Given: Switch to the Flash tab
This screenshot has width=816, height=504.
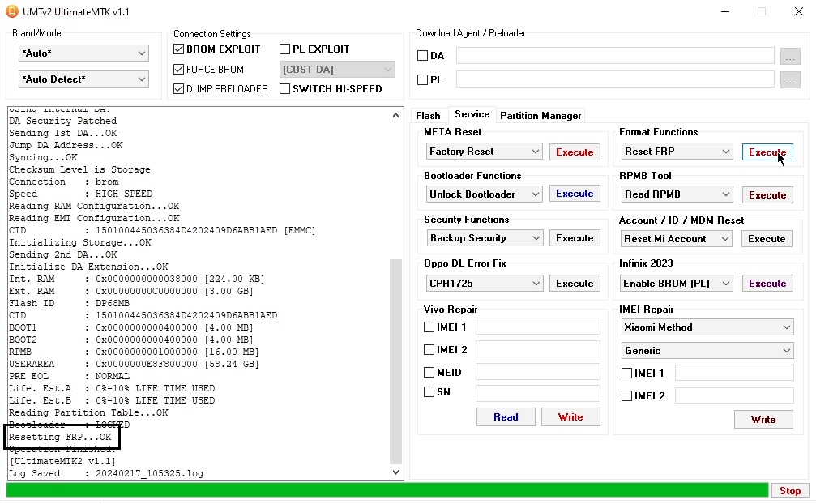Looking at the screenshot, I should [x=428, y=116].
